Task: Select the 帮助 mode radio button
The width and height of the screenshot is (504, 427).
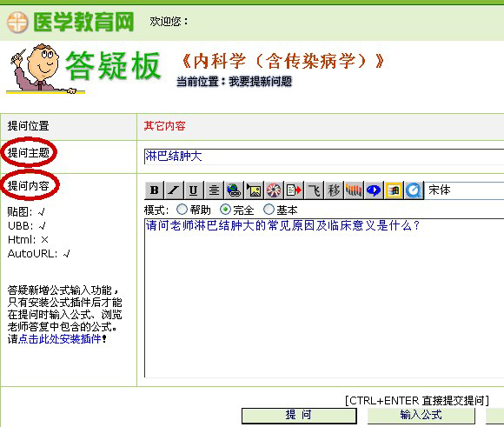Action: pos(182,210)
